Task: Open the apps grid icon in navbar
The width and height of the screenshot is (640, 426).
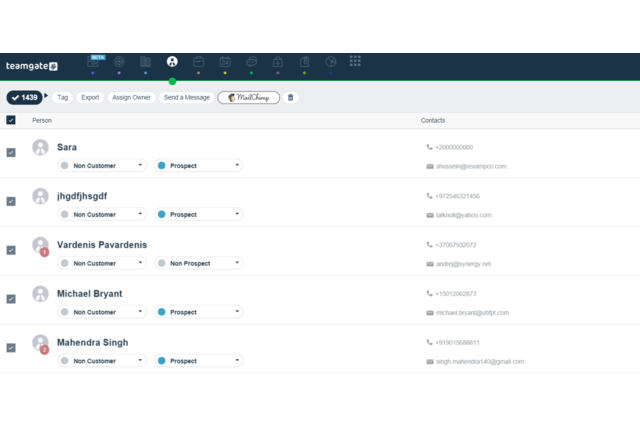Action: pyautogui.click(x=355, y=61)
